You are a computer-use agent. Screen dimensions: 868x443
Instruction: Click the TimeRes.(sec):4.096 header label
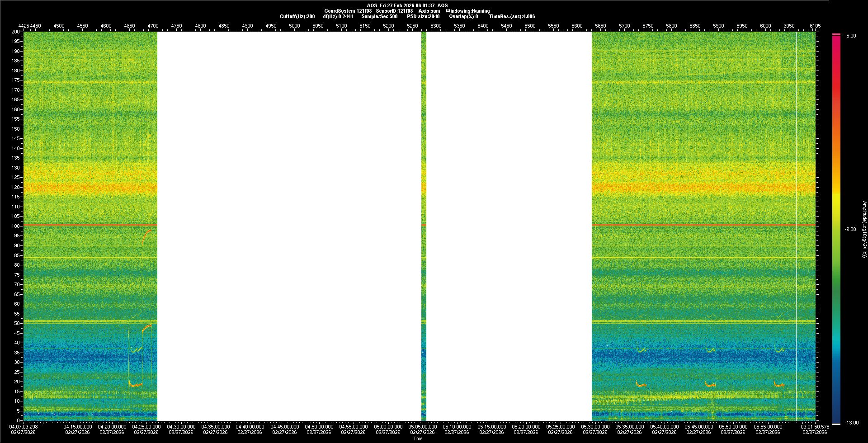(x=512, y=16)
